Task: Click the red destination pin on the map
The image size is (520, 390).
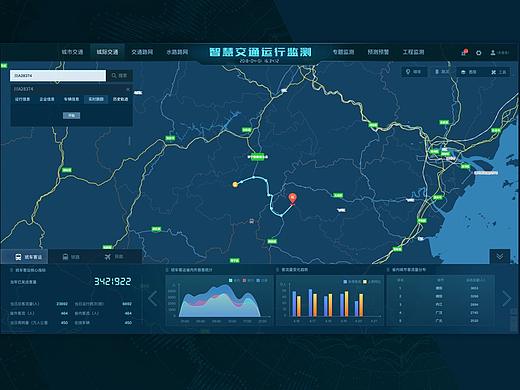Action: [292, 199]
